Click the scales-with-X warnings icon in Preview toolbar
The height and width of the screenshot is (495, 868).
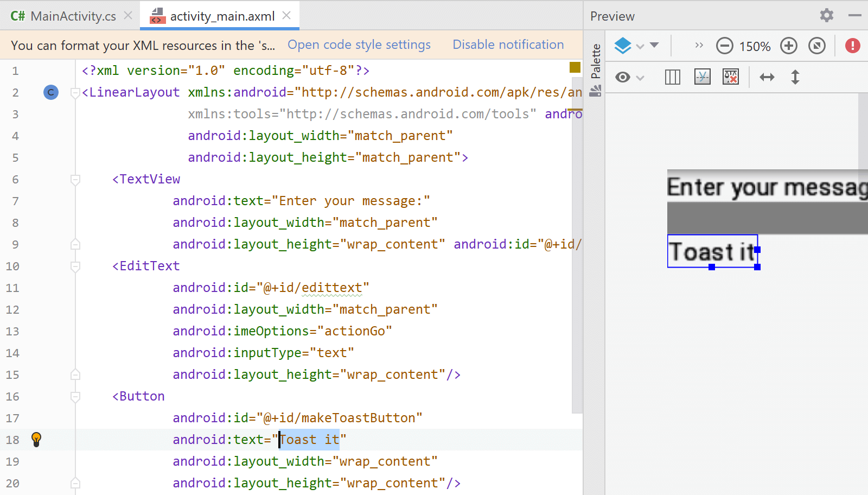[731, 77]
